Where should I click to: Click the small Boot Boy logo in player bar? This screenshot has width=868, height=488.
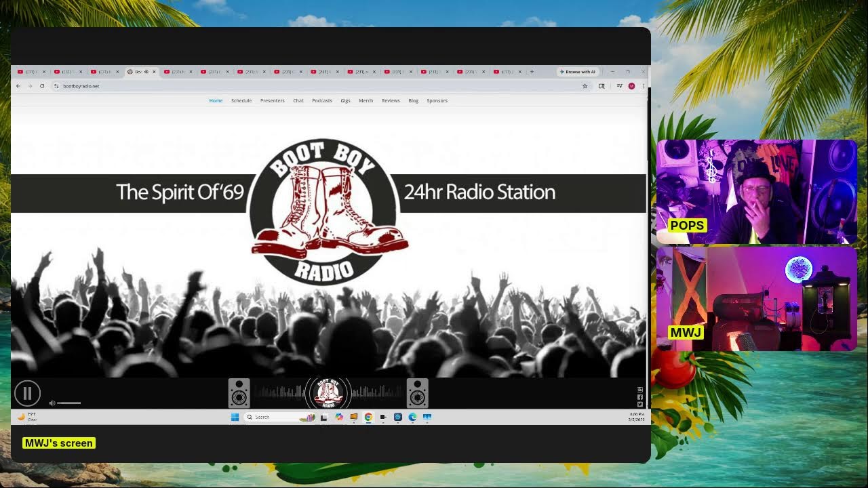(328, 393)
